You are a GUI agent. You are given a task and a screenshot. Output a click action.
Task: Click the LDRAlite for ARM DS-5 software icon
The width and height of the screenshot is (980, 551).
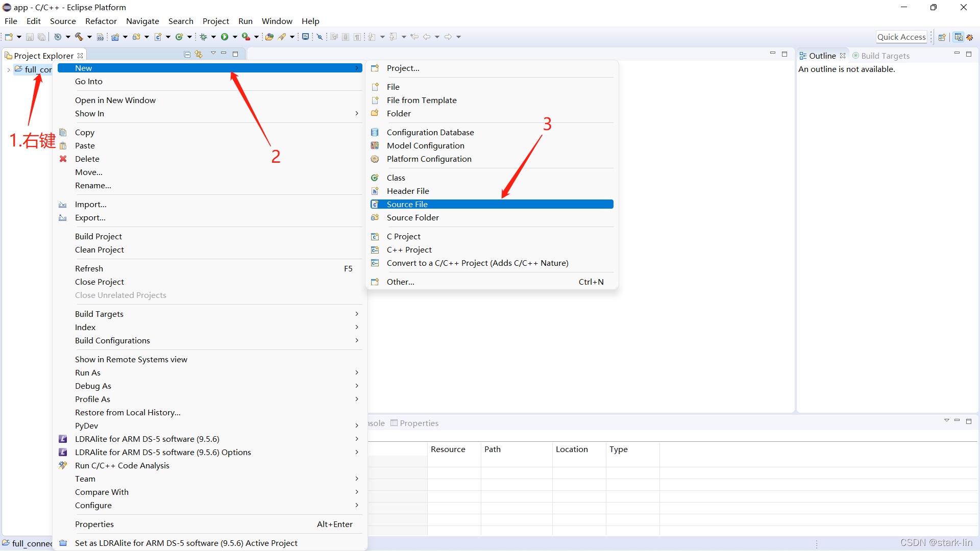pyautogui.click(x=64, y=439)
